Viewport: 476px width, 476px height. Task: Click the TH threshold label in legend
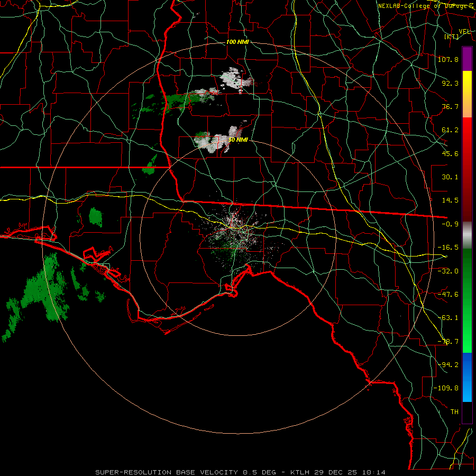[454, 412]
